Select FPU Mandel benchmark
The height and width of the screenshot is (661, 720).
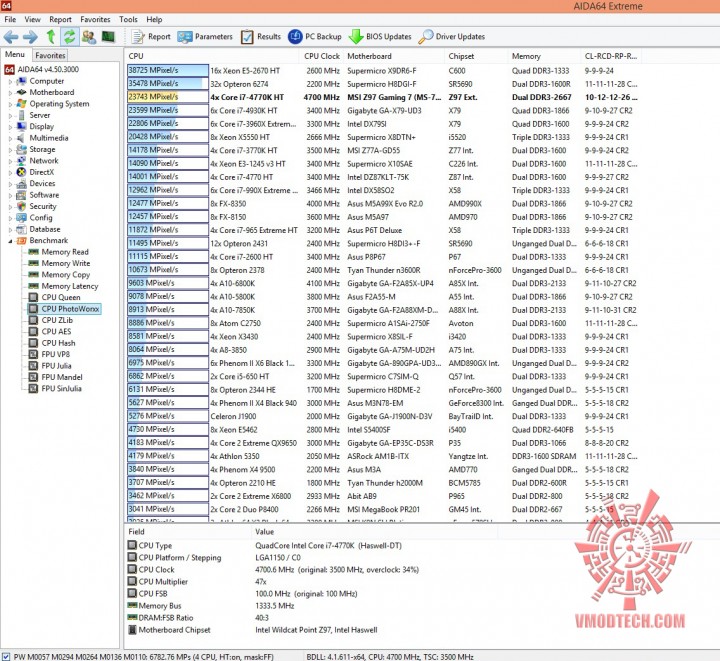56,377
